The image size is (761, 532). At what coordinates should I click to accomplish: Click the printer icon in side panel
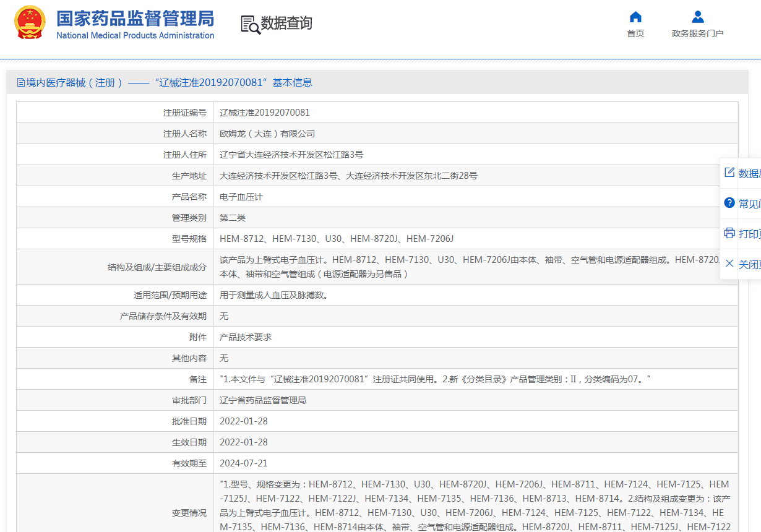[729, 233]
